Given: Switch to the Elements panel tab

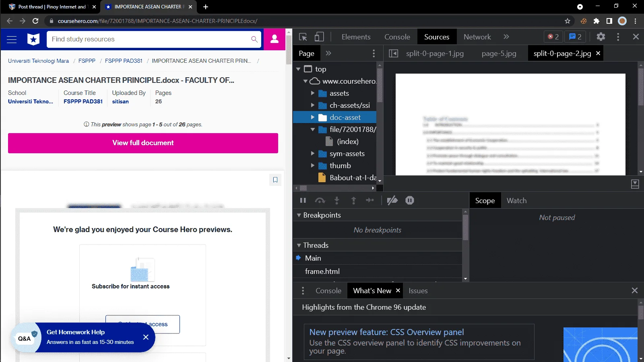Looking at the screenshot, I should pos(356,37).
